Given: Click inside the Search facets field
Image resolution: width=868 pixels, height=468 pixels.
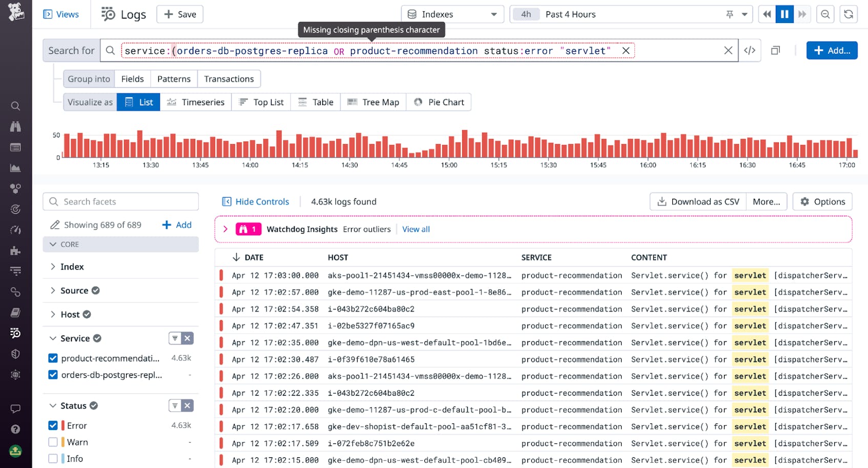Looking at the screenshot, I should [120, 201].
